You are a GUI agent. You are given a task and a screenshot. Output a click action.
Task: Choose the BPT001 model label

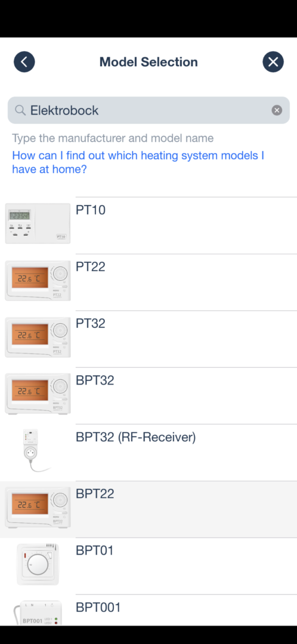[x=98, y=606]
